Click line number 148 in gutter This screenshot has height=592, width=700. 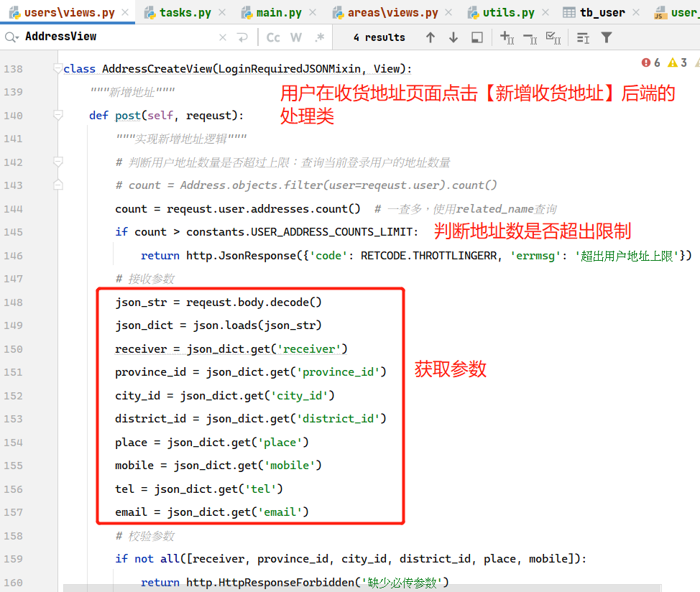click(x=13, y=302)
